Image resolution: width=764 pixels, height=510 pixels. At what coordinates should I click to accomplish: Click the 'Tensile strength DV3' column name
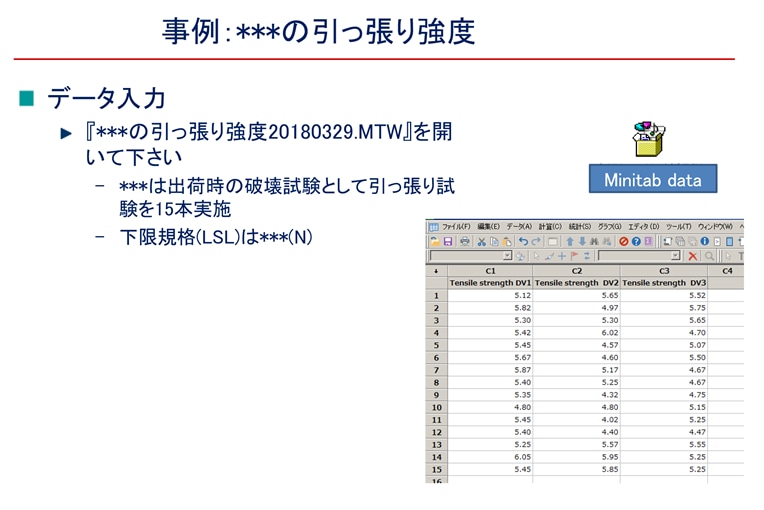(x=664, y=283)
